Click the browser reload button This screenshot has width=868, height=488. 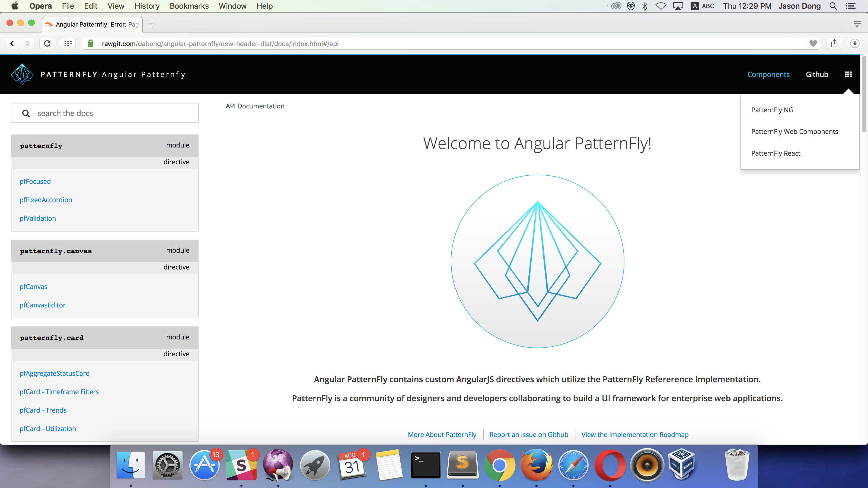[47, 43]
